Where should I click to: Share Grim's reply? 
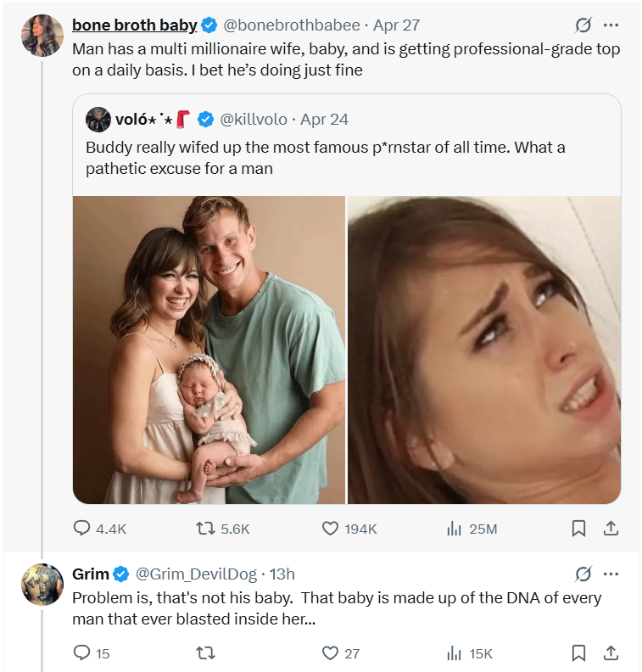[609, 653]
